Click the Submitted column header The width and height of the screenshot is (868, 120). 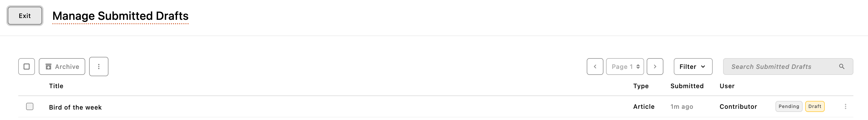click(687, 86)
